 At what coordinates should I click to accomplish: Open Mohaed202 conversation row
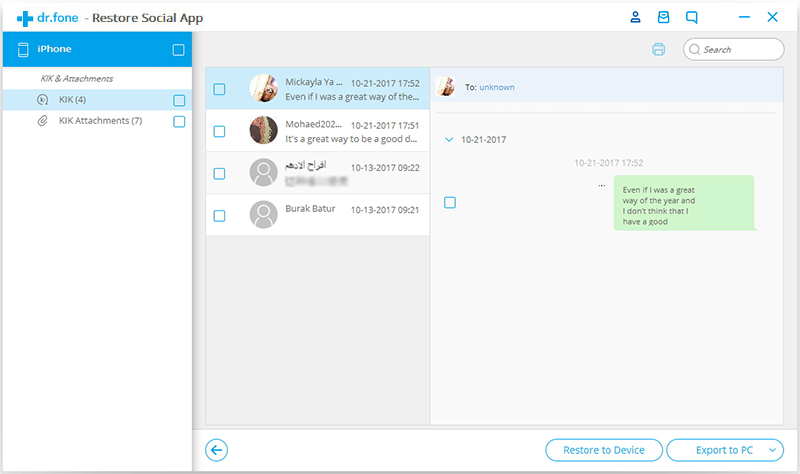[x=317, y=131]
